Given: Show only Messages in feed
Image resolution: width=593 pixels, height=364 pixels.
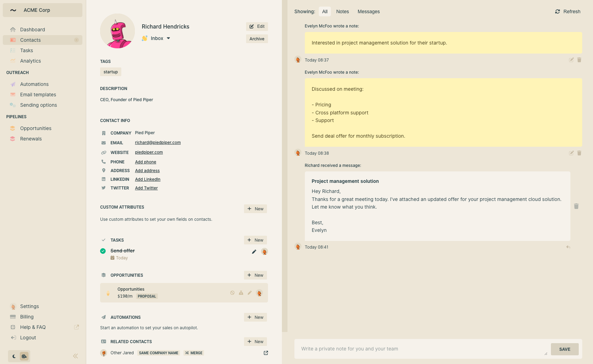Looking at the screenshot, I should pos(368,11).
